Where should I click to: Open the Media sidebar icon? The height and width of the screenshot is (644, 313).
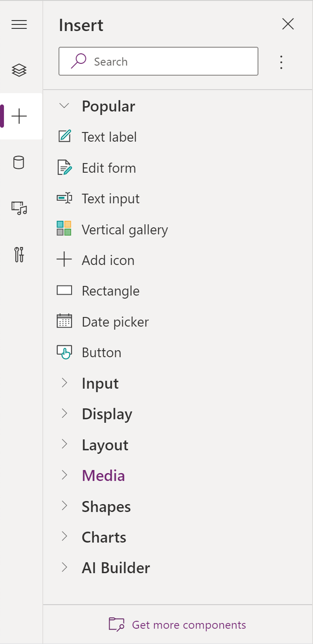[19, 208]
